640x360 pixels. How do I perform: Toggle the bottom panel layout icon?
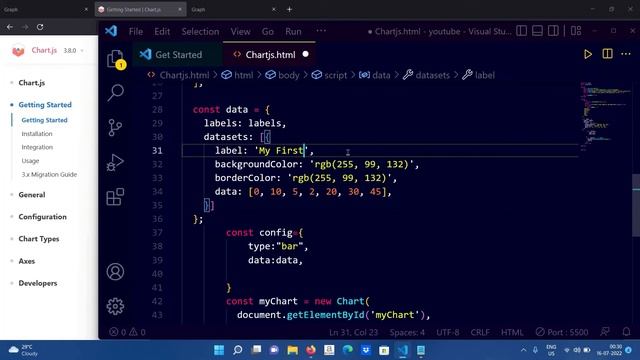tap(537, 31)
